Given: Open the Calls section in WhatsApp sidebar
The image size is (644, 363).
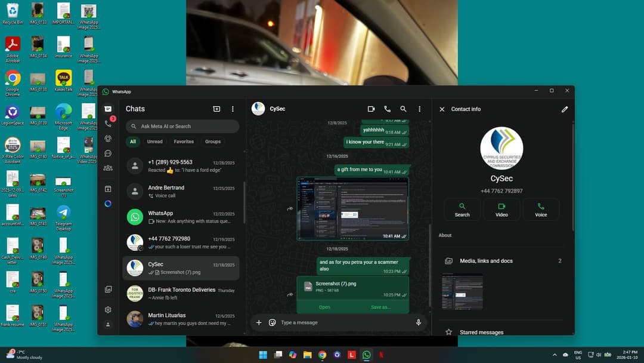Looking at the screenshot, I should tap(108, 124).
